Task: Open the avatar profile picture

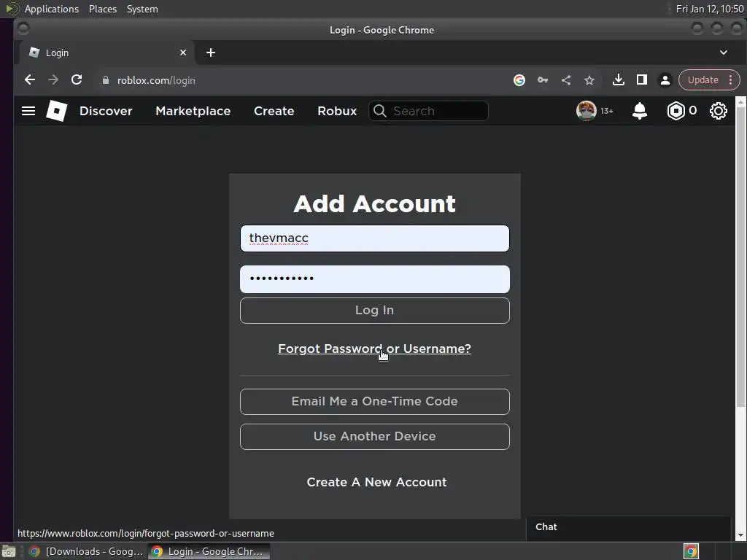Action: pyautogui.click(x=586, y=111)
